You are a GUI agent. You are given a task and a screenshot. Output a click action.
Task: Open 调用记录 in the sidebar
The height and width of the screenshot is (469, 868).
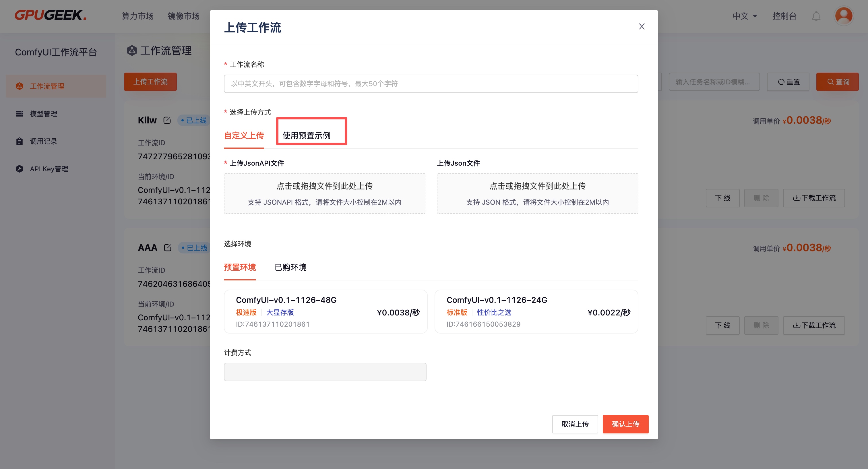click(x=43, y=141)
